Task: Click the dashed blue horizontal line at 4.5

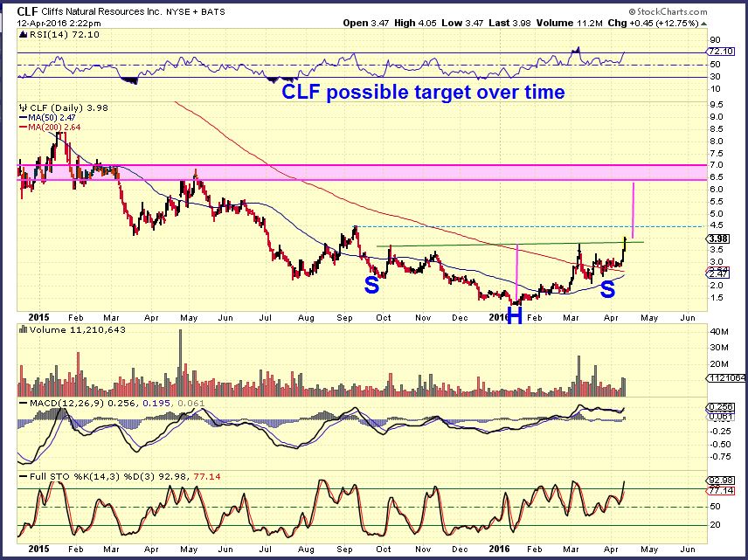Action: click(529, 226)
